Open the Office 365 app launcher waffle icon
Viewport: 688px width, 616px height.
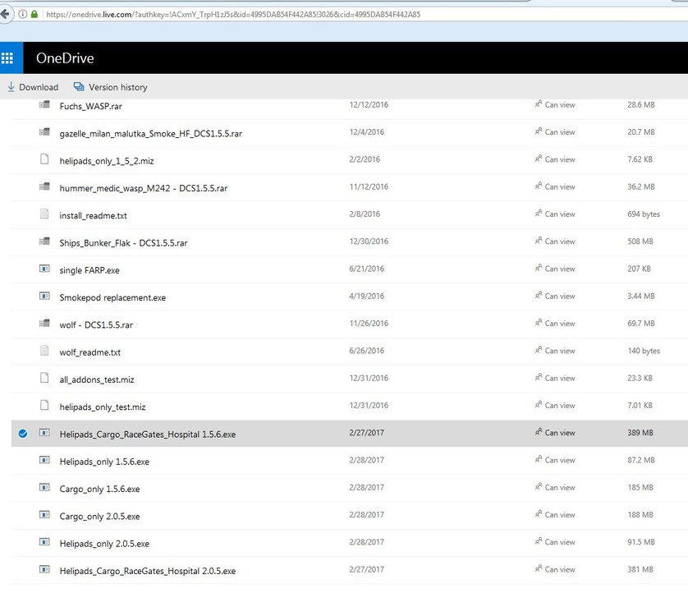point(9,57)
